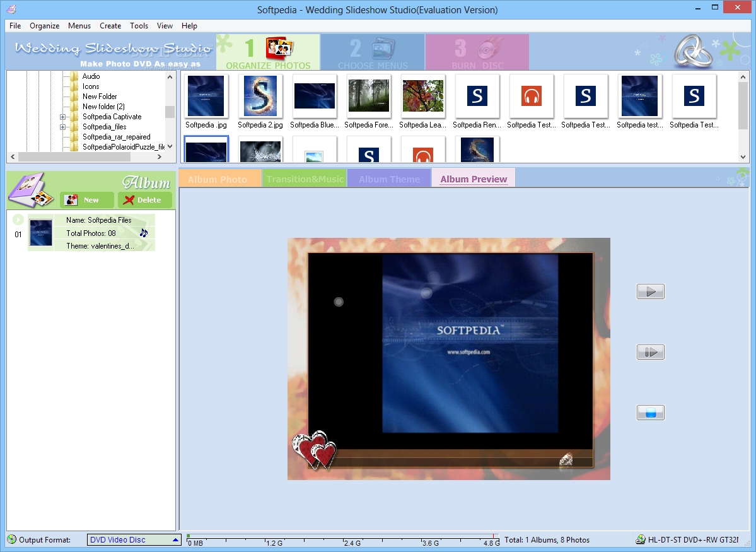Select the second-row gold figure thumbnail
The height and width of the screenshot is (552, 756).
477,150
